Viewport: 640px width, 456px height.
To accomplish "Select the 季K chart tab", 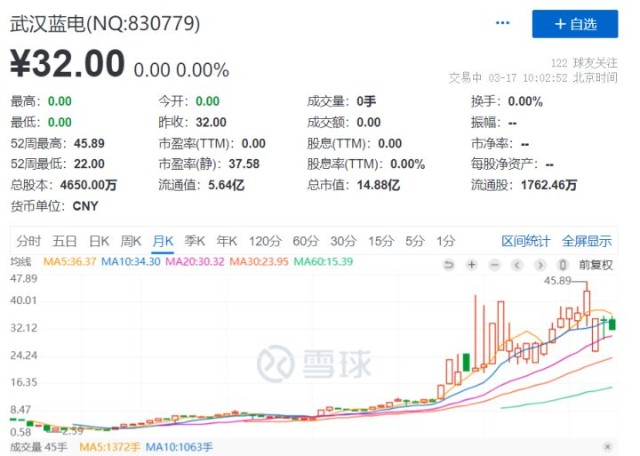I will click(x=194, y=241).
